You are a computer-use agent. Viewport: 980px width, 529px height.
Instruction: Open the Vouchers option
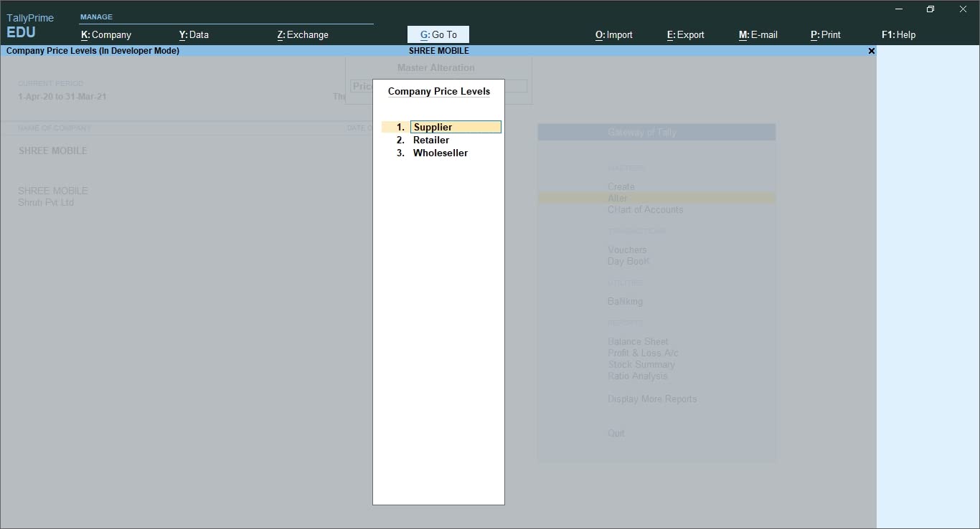[x=627, y=249]
